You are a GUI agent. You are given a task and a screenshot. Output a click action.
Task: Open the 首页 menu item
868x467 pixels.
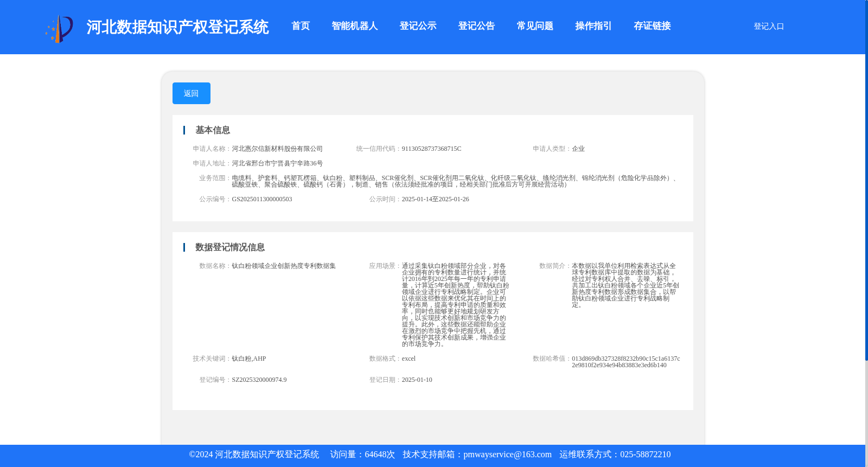[301, 26]
